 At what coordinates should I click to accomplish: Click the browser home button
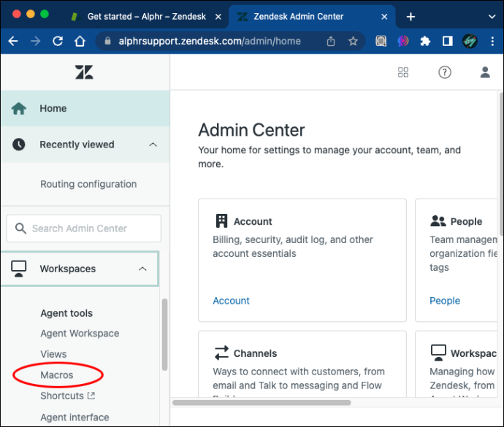(80, 41)
